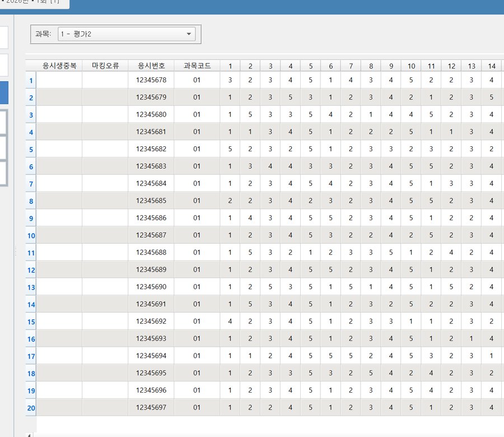Select row header number 1

31,80
